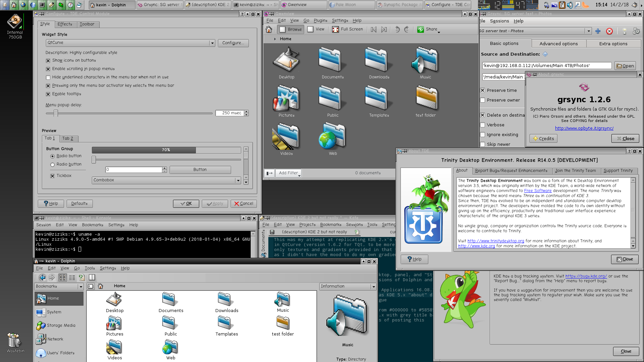
Task: Rotate image right in Gwenview
Action: coord(407,29)
